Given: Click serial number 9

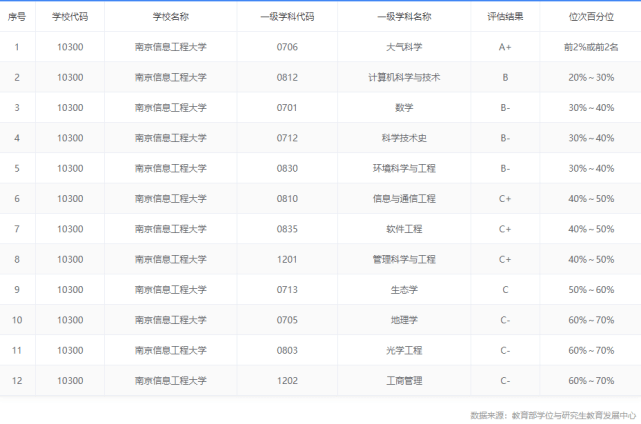Looking at the screenshot, I should coord(17,289).
